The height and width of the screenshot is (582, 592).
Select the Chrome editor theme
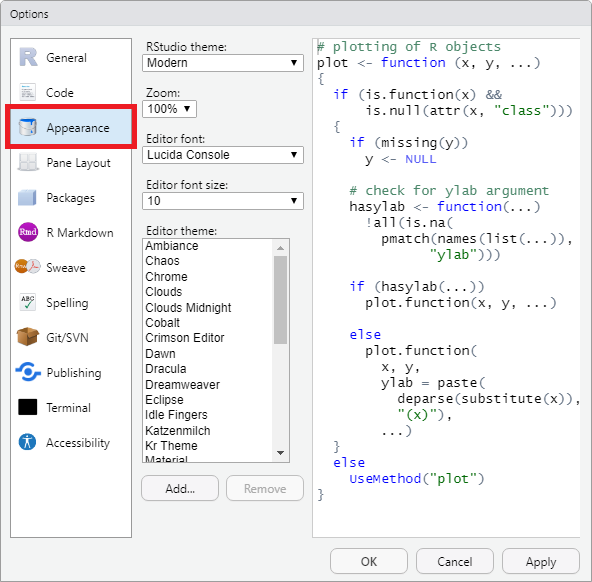coord(208,277)
